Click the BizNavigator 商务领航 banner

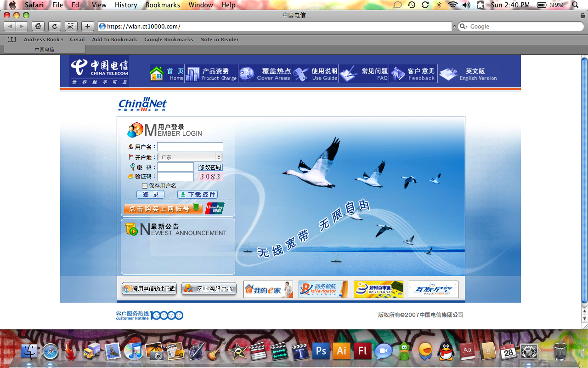(x=323, y=289)
